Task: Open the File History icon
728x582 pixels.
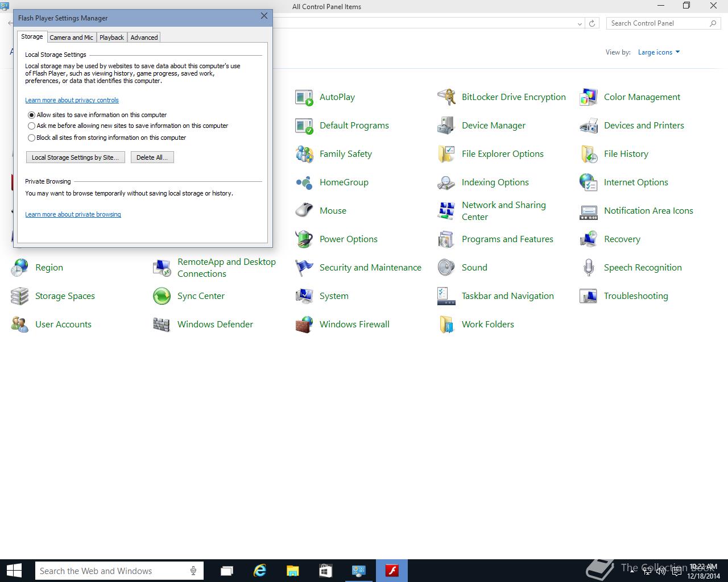Action: (x=589, y=154)
